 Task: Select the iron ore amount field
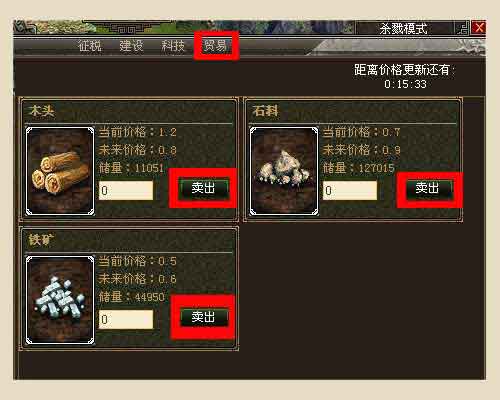pyautogui.click(x=126, y=319)
